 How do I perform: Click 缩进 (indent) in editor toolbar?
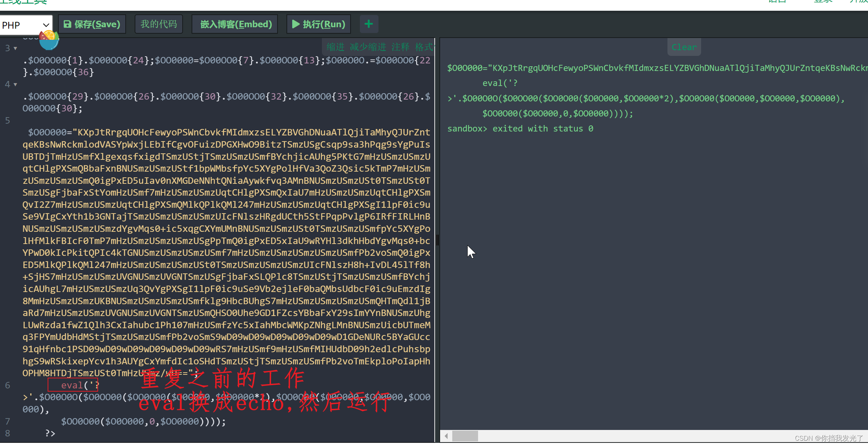point(335,47)
